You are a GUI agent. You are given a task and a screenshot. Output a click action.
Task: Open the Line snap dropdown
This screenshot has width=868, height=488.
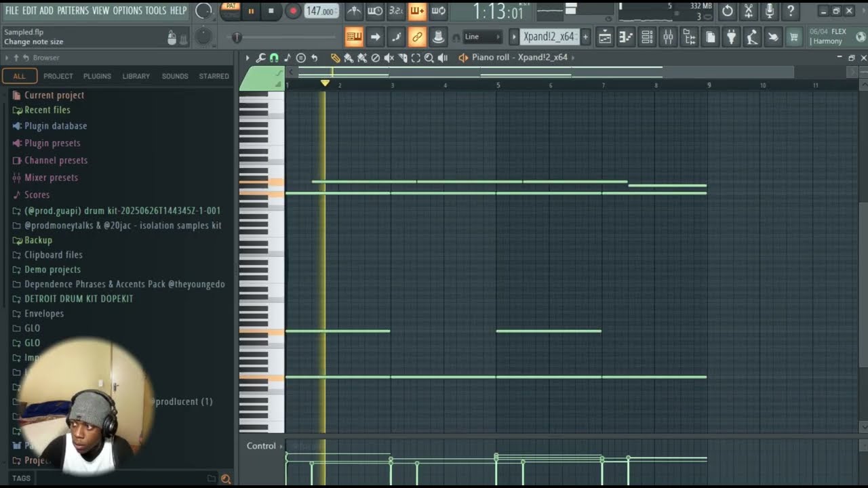click(483, 37)
